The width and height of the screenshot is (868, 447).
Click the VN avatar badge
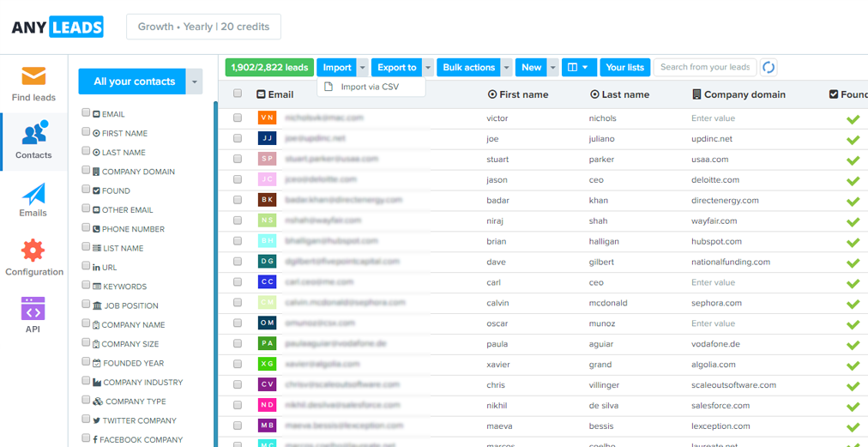pyautogui.click(x=267, y=118)
